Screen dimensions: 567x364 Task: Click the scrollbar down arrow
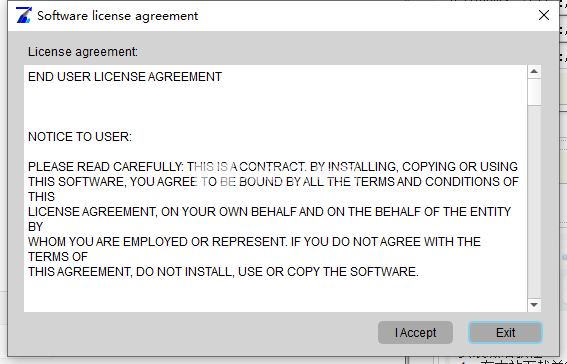click(534, 305)
